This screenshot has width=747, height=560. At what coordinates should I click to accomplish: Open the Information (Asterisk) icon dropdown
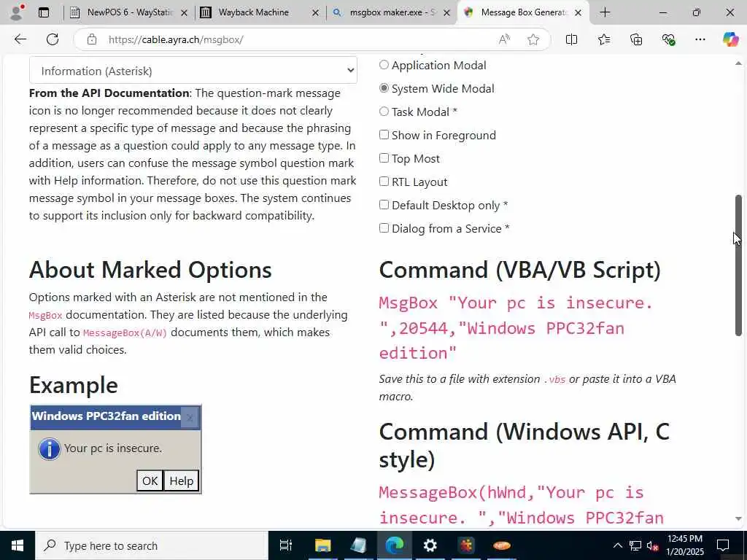point(193,71)
